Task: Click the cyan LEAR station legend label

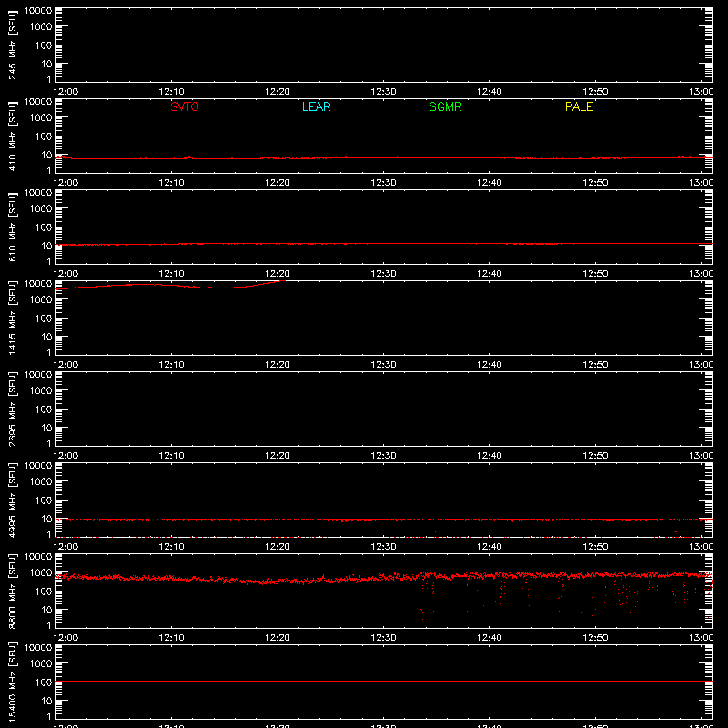Action: click(x=316, y=106)
